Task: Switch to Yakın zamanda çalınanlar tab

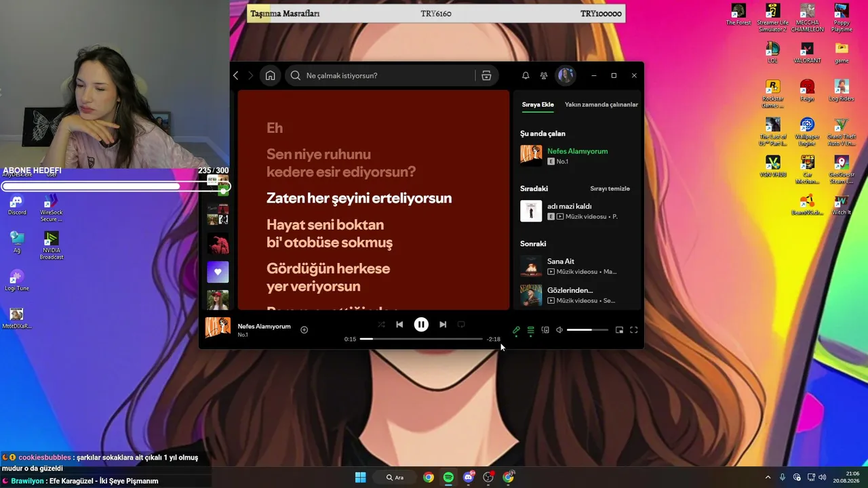Action: tap(601, 104)
